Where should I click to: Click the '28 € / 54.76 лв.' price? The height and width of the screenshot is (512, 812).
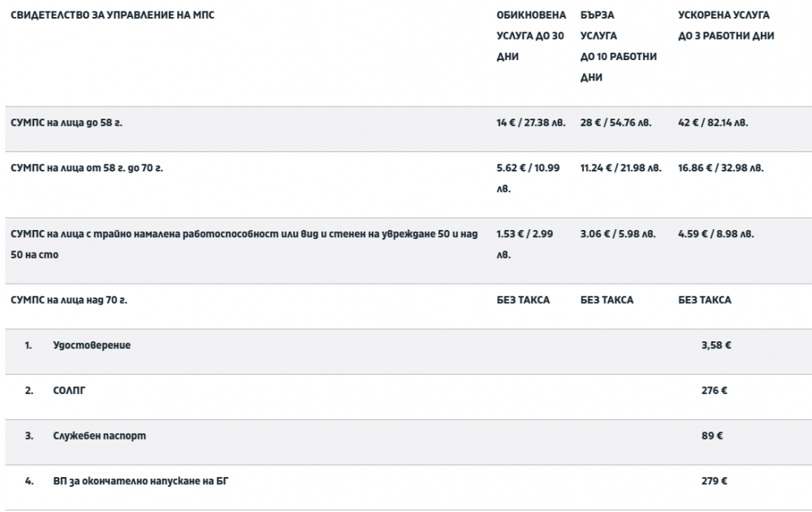[615, 124]
